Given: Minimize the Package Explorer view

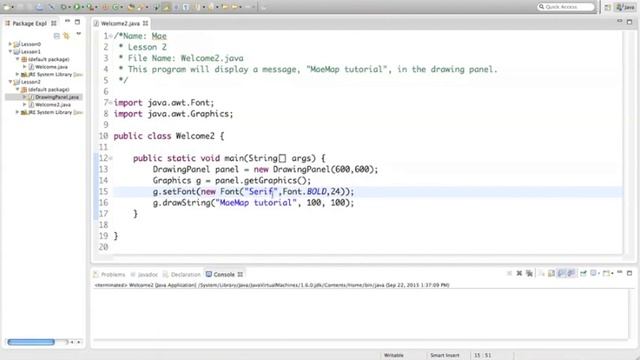Looking at the screenshot, I should pyautogui.click(x=67, y=21).
